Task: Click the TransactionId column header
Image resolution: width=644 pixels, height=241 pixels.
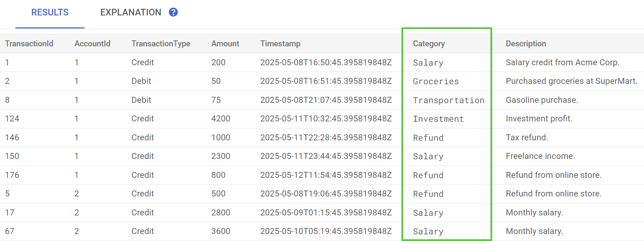Action: (x=29, y=43)
